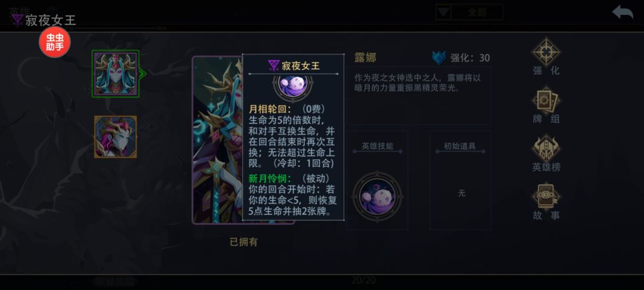Screen dimensions: 644x290
Task: Open the 牌组 deck icon
Action: click(546, 100)
